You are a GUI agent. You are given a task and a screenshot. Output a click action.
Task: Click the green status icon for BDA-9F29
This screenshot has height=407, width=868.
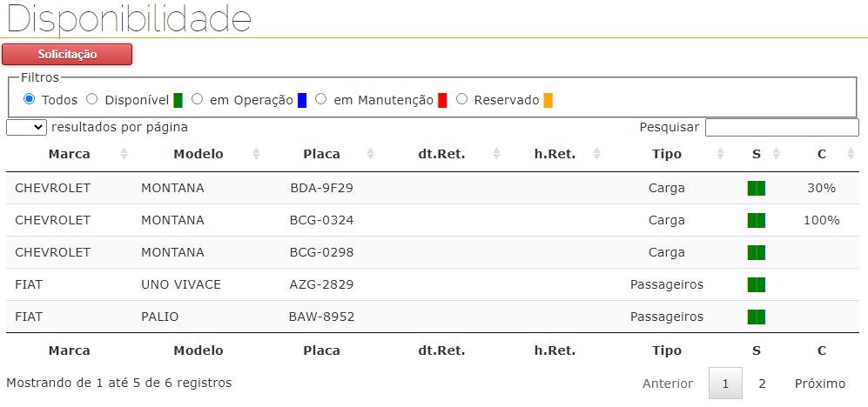756,188
